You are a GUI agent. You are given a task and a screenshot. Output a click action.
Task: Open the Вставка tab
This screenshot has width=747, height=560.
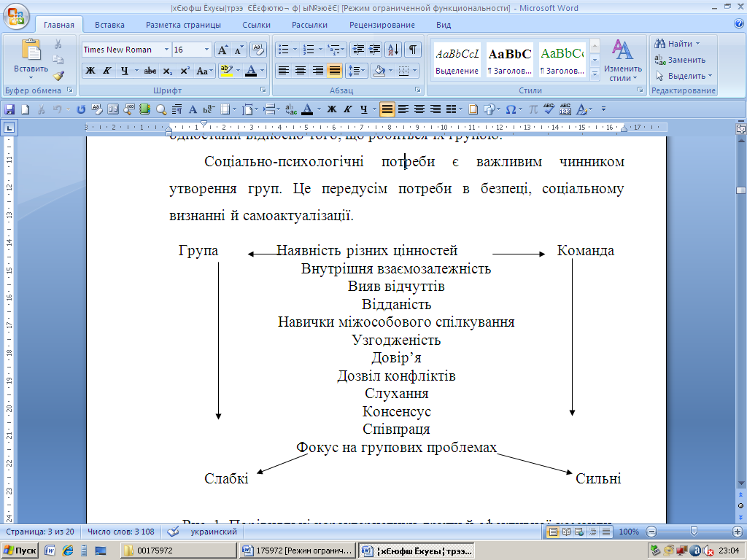point(109,25)
